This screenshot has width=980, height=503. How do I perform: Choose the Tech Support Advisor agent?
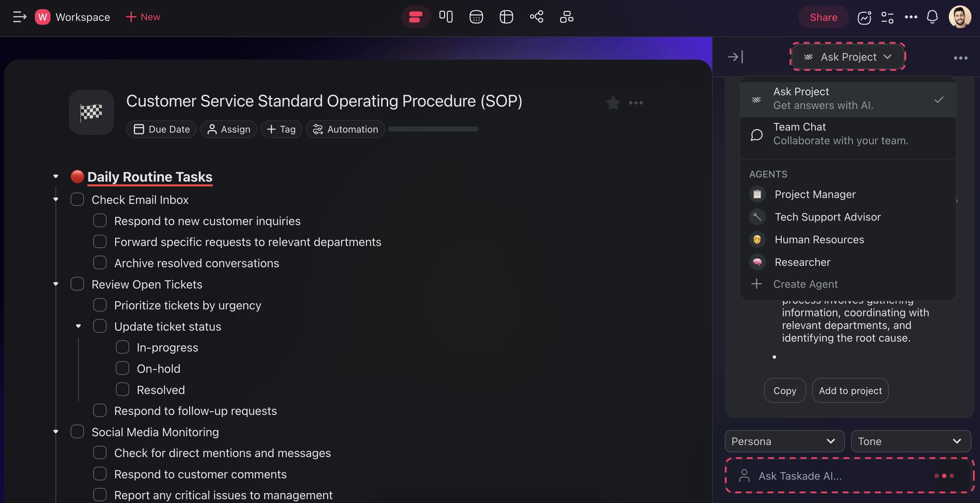click(828, 217)
